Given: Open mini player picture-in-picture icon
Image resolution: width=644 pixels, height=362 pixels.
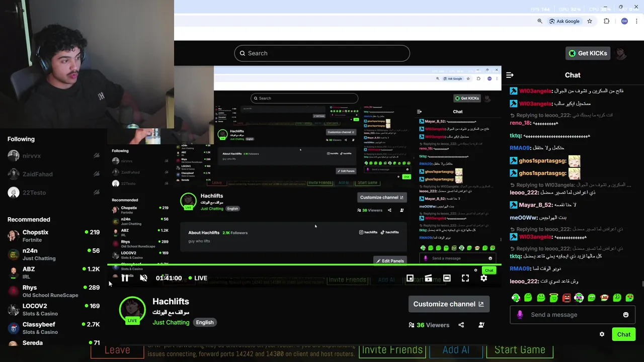Looking at the screenshot, I should point(410,278).
